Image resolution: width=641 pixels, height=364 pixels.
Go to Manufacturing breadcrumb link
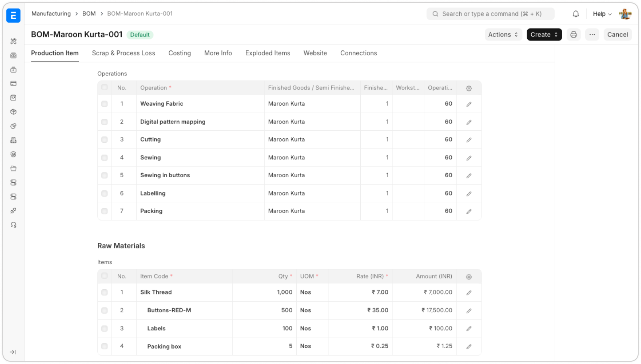pyautogui.click(x=51, y=14)
